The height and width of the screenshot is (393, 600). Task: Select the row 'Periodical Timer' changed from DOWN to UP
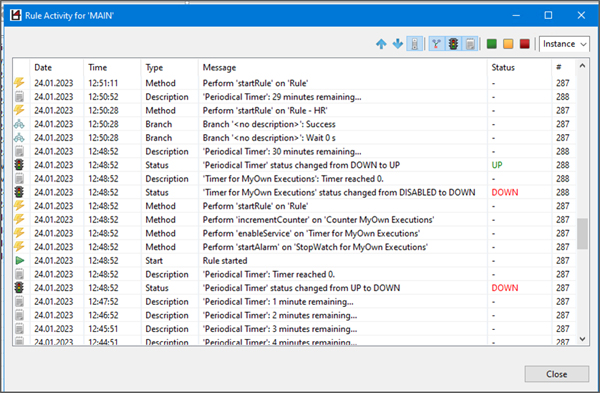294,165
